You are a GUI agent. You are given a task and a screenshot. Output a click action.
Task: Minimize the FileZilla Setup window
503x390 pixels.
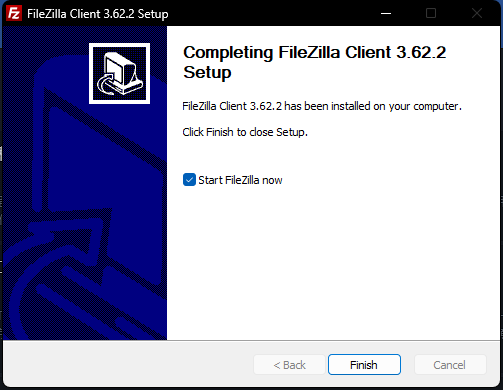coord(386,13)
